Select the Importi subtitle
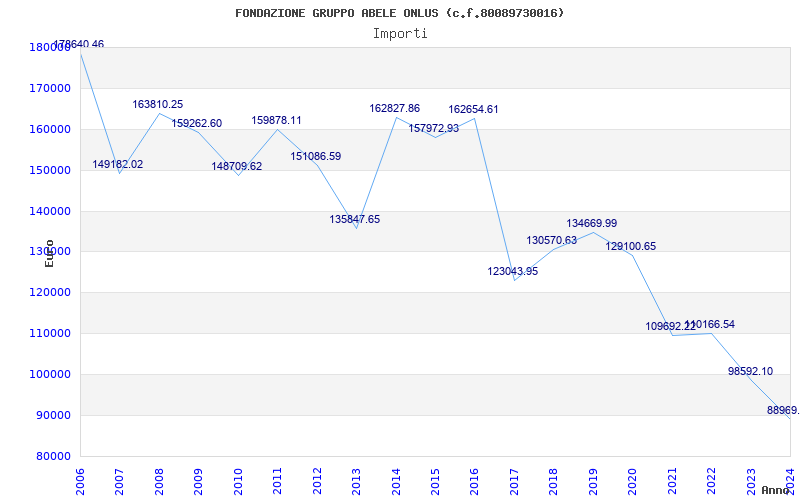 400,34
